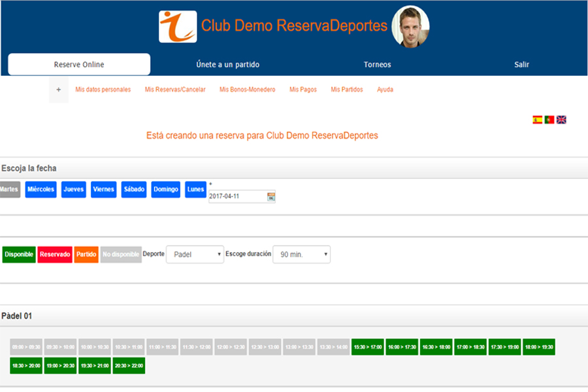
Task: Book the 15:30 > 17:00 time slot
Action: pos(368,347)
